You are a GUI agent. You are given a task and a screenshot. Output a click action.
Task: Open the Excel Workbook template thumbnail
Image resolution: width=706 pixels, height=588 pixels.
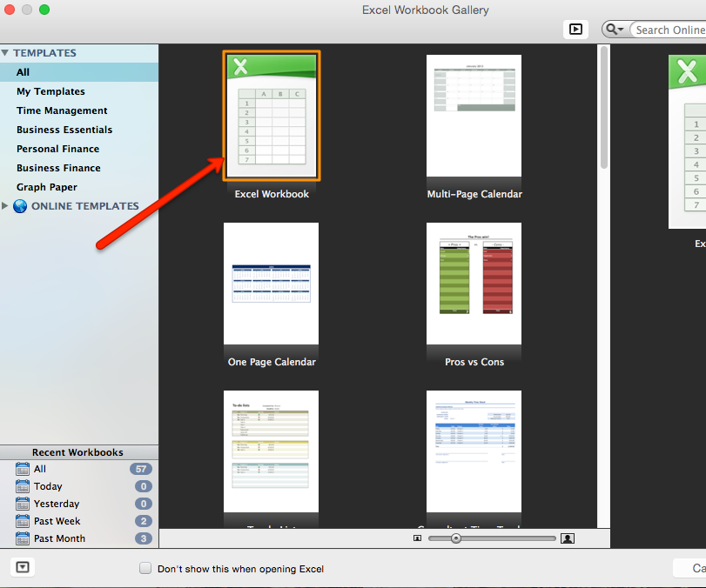(271, 116)
